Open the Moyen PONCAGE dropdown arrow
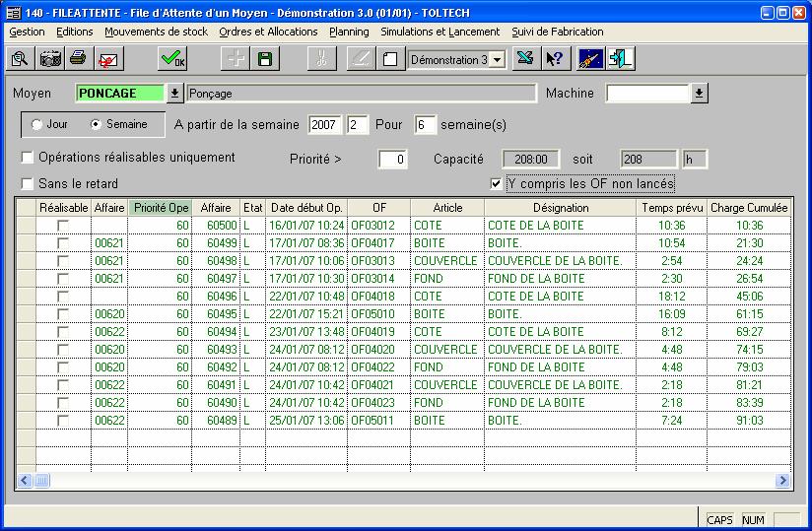This screenshot has height=531, width=812. tap(175, 94)
